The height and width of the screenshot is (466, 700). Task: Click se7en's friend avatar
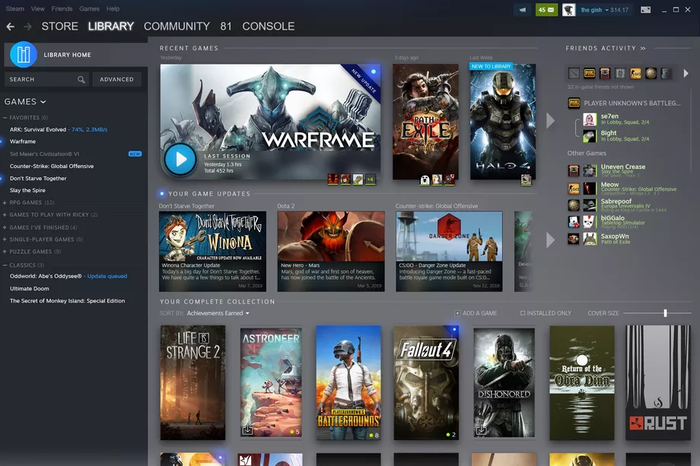tap(589, 118)
